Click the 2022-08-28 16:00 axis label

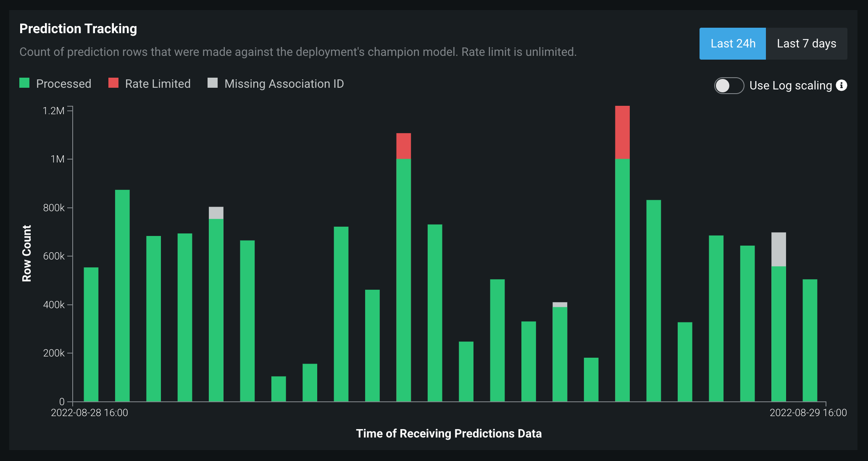(x=89, y=413)
